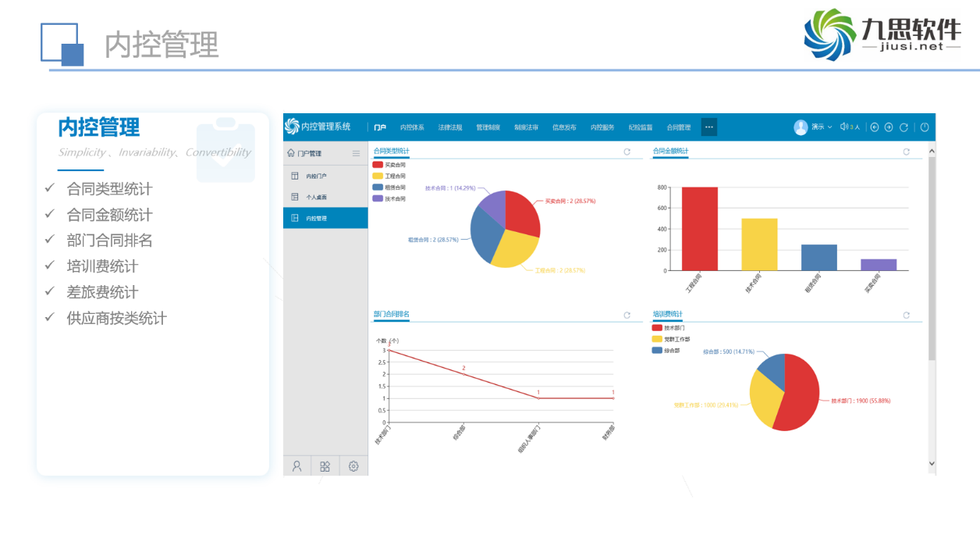Toggle 买卖合同 legend item in pie chart

point(389,166)
